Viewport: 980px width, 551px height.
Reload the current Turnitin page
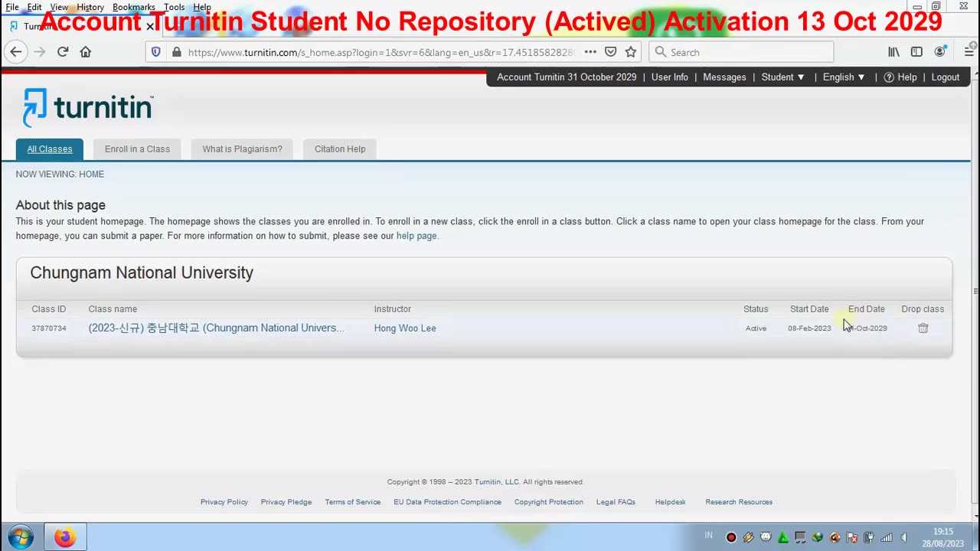coord(63,52)
